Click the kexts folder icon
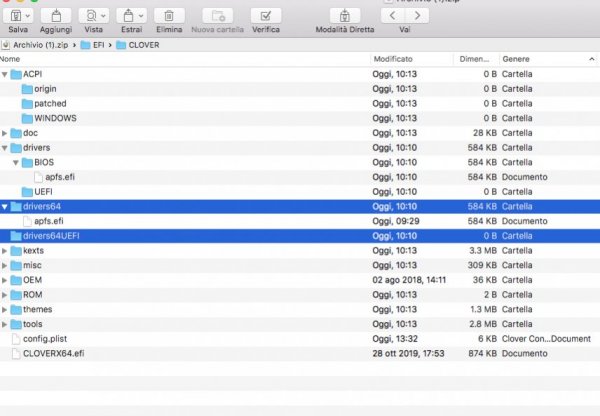600x416 pixels. [16, 251]
